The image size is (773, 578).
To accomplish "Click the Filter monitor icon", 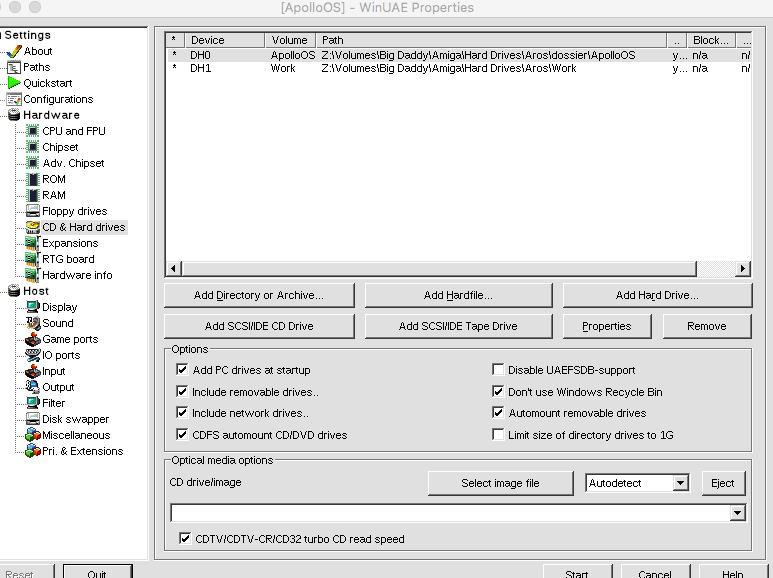I will click(33, 403).
